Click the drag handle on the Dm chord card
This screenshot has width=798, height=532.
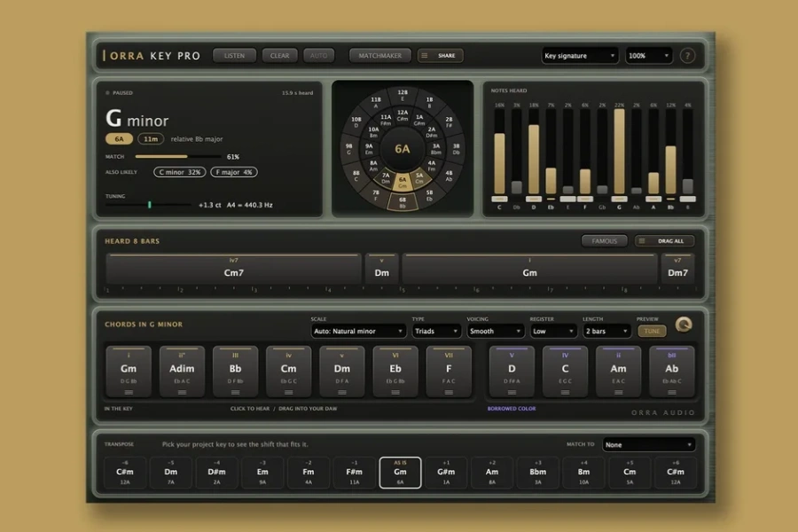[342, 392]
